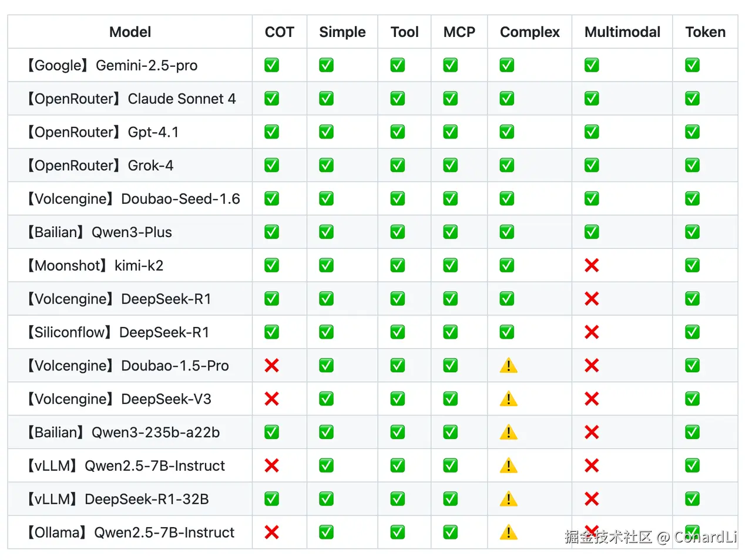Select the COT column header
The height and width of the screenshot is (560, 752).
click(280, 32)
